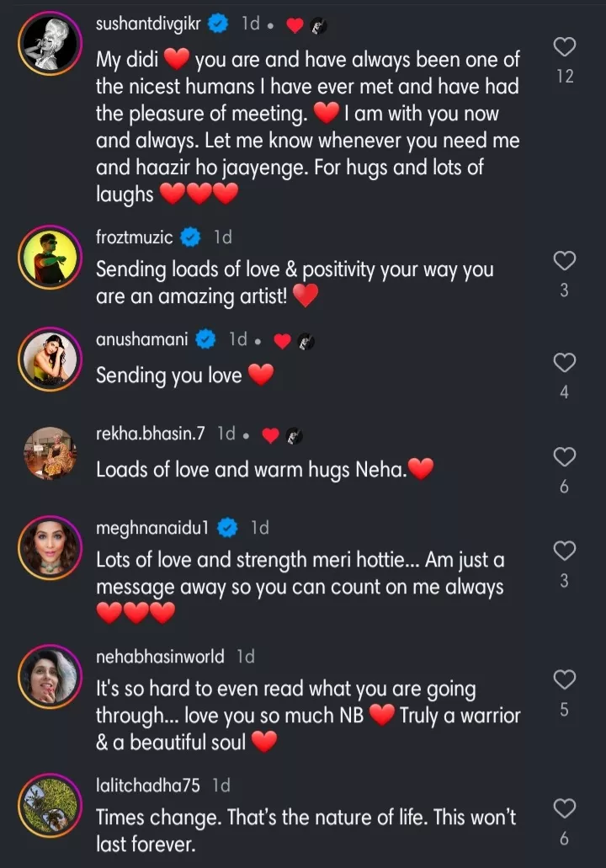View anushamani's profile picture
The width and height of the screenshot is (606, 868).
(x=50, y=359)
